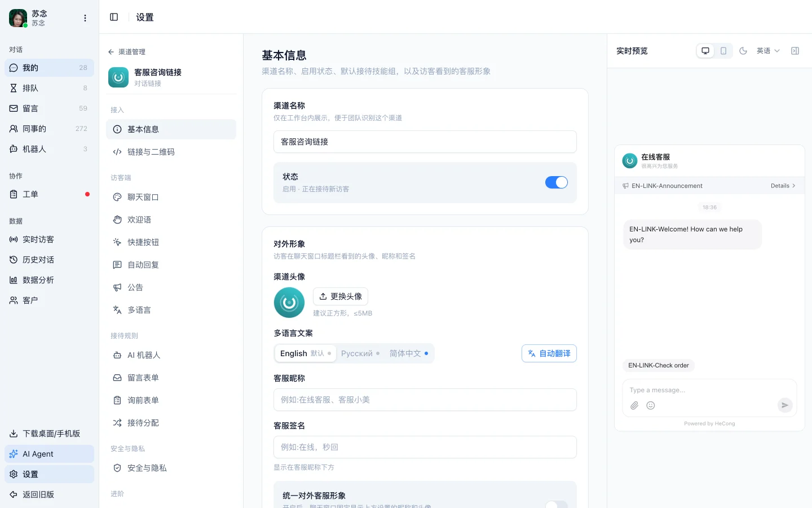Open the 英语 language dropdown
The height and width of the screenshot is (508, 812).
coord(768,51)
